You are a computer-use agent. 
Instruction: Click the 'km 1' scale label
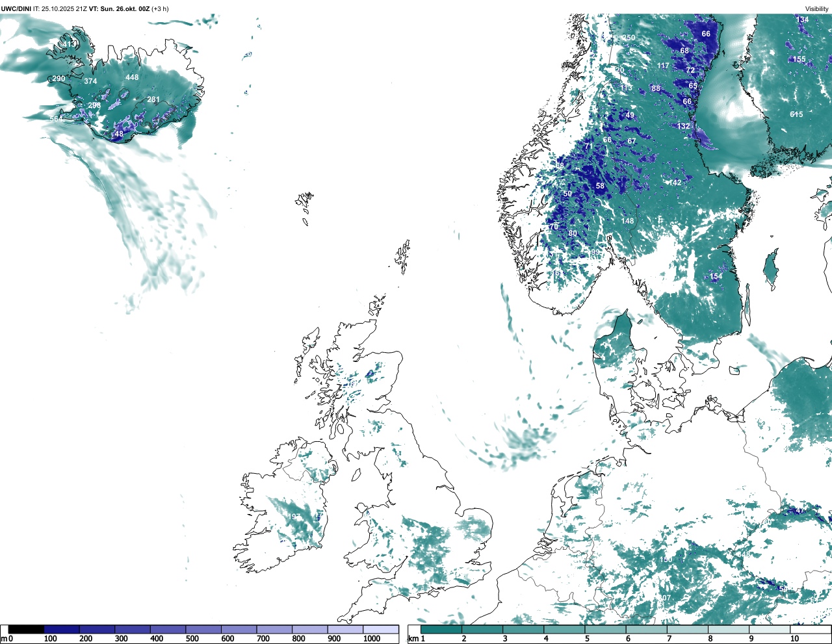[416, 639]
